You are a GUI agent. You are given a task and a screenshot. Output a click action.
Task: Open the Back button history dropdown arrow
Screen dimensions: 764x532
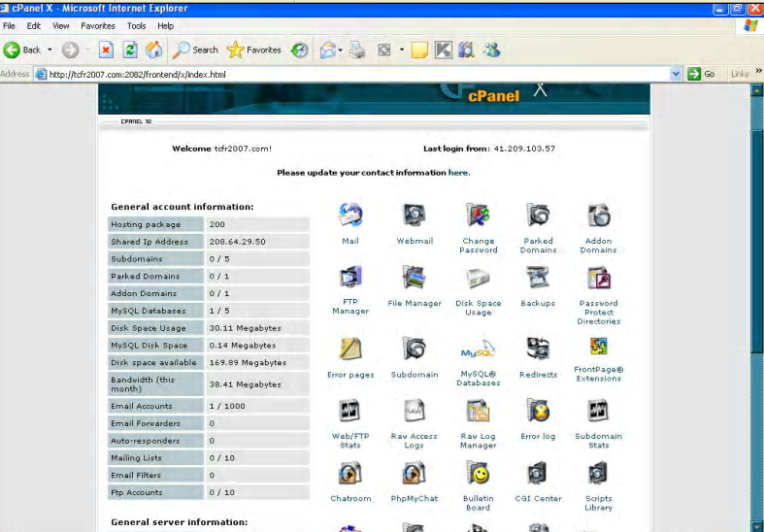[x=50, y=50]
